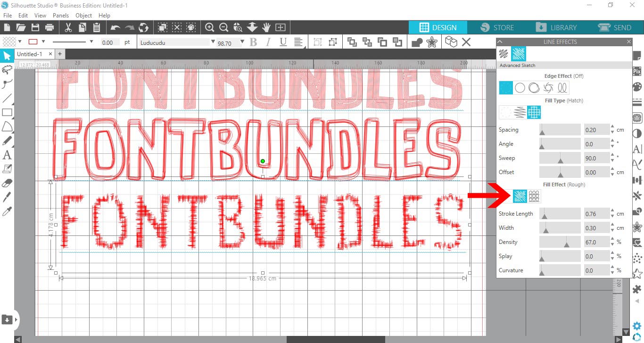644x343 pixels.
Task: Click the Delete X toolbar icon
Action: click(x=466, y=42)
